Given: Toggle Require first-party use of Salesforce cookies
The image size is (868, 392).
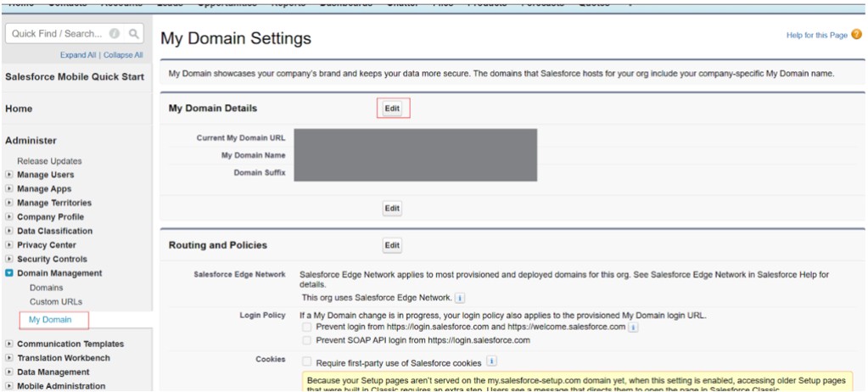Looking at the screenshot, I should coord(306,361).
